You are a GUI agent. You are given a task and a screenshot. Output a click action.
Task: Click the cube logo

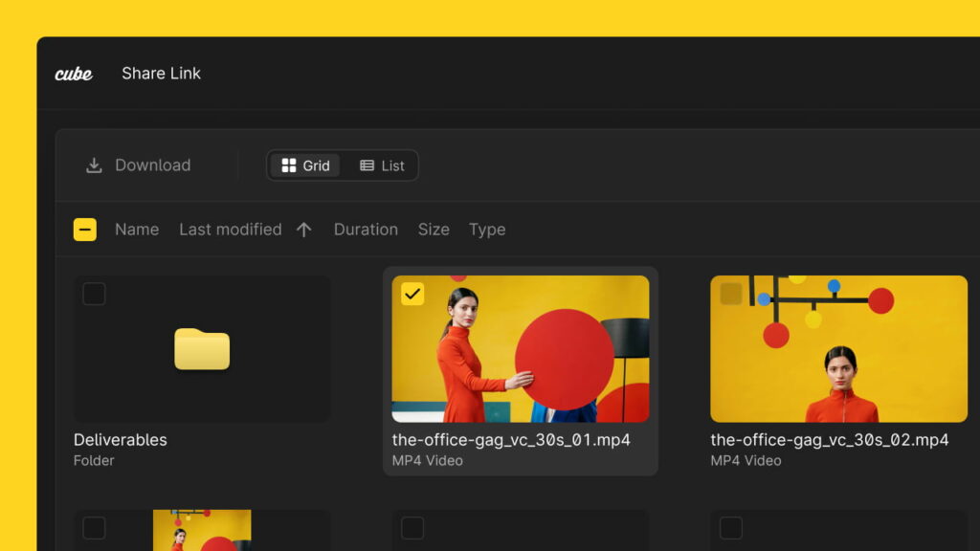74,74
